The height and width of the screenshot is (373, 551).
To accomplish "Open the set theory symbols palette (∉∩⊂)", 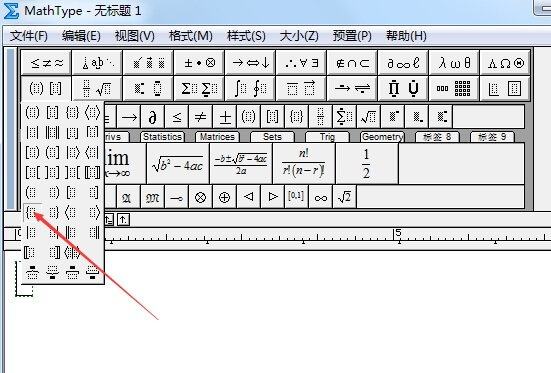I will [x=352, y=63].
